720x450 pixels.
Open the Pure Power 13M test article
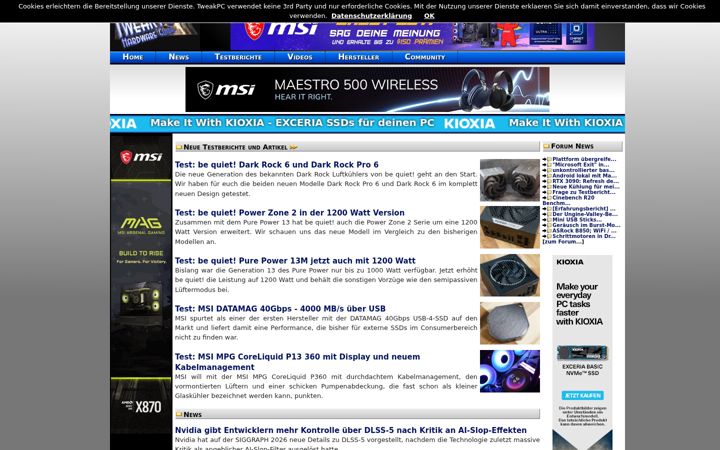click(x=295, y=260)
